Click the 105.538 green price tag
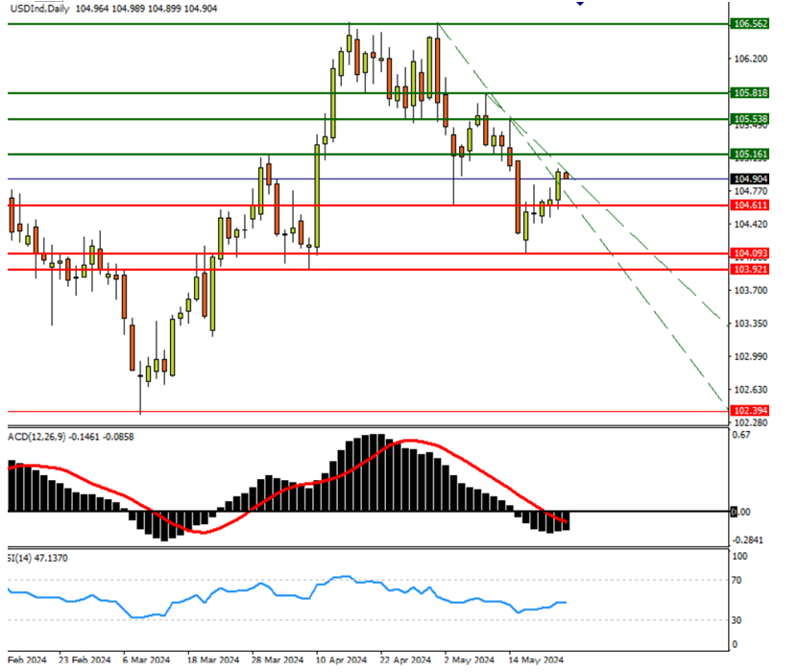 coord(748,119)
